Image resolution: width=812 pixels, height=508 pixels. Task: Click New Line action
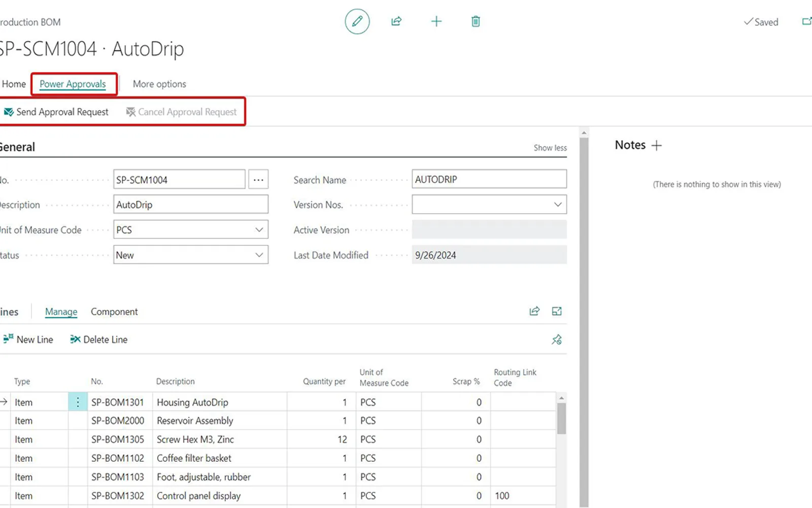[28, 339]
